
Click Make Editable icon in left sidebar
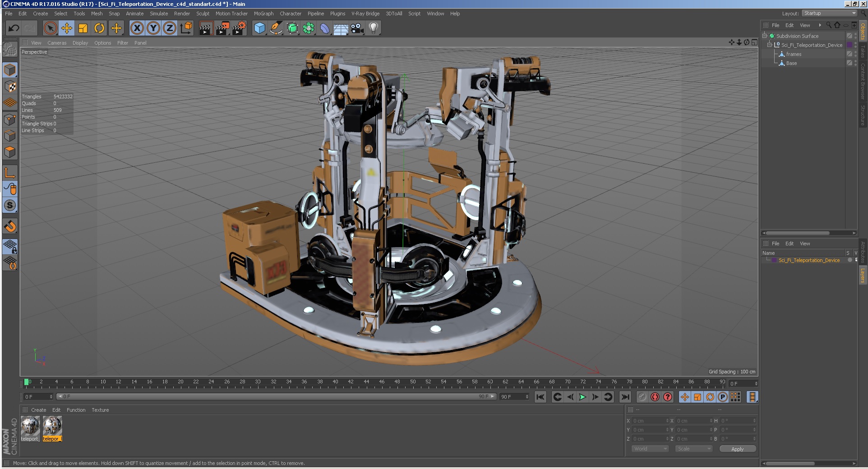pos(10,49)
